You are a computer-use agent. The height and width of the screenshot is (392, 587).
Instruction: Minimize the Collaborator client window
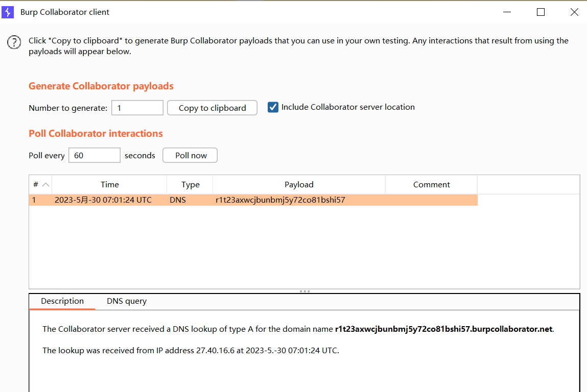(507, 12)
